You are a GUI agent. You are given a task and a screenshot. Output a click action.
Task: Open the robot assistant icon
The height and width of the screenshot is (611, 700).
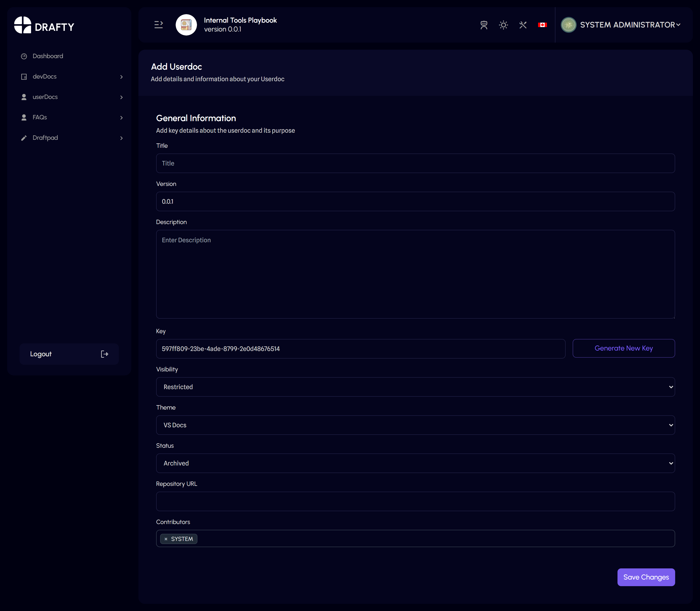pyautogui.click(x=484, y=25)
